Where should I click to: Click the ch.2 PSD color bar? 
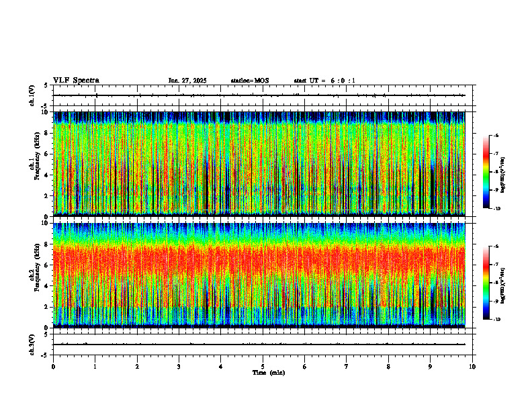[486, 283]
